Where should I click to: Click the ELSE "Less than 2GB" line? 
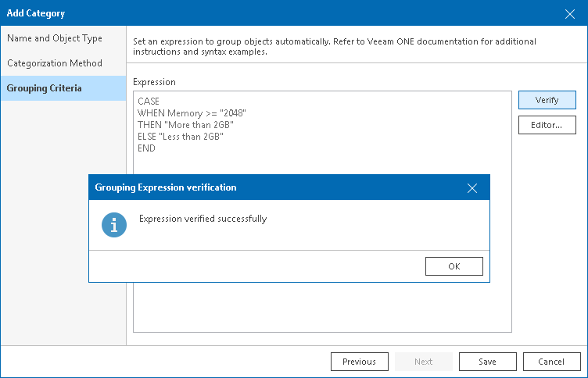(x=181, y=137)
